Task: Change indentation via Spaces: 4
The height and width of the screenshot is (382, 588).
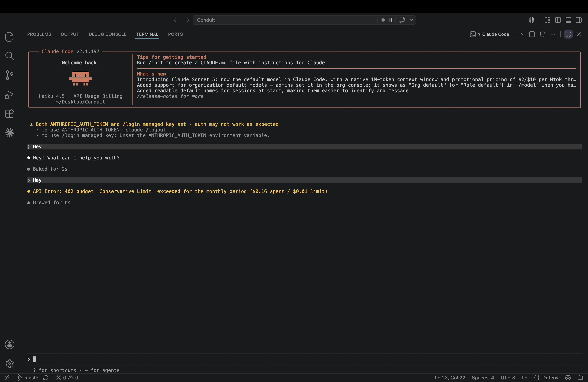Action: pos(483,378)
